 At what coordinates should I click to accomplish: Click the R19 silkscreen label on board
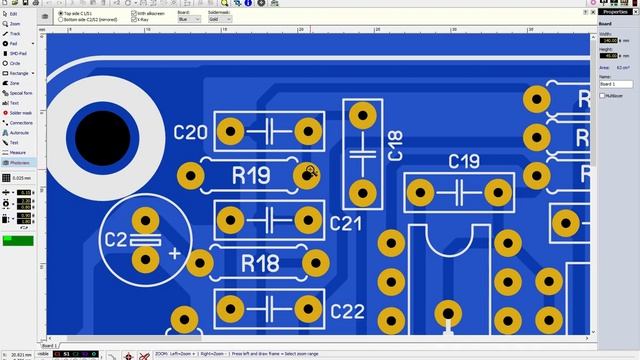tap(251, 176)
